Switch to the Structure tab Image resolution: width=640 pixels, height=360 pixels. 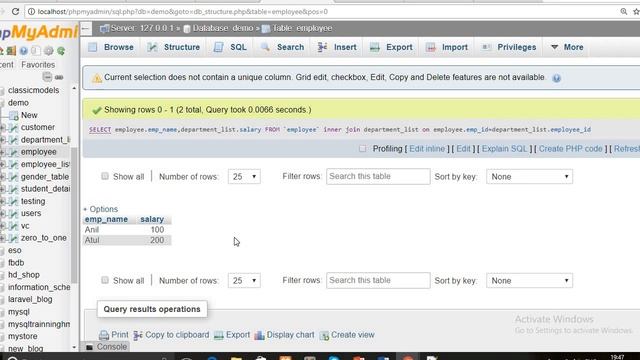(174, 47)
